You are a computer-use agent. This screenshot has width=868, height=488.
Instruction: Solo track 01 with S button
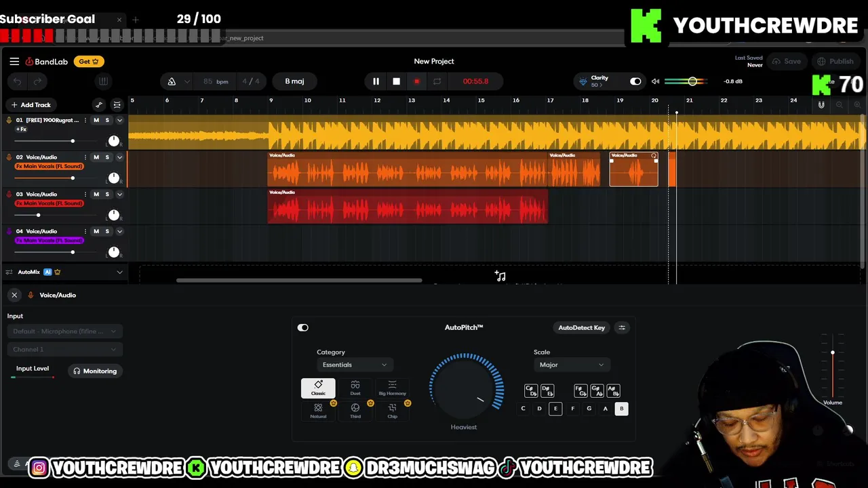click(x=107, y=120)
